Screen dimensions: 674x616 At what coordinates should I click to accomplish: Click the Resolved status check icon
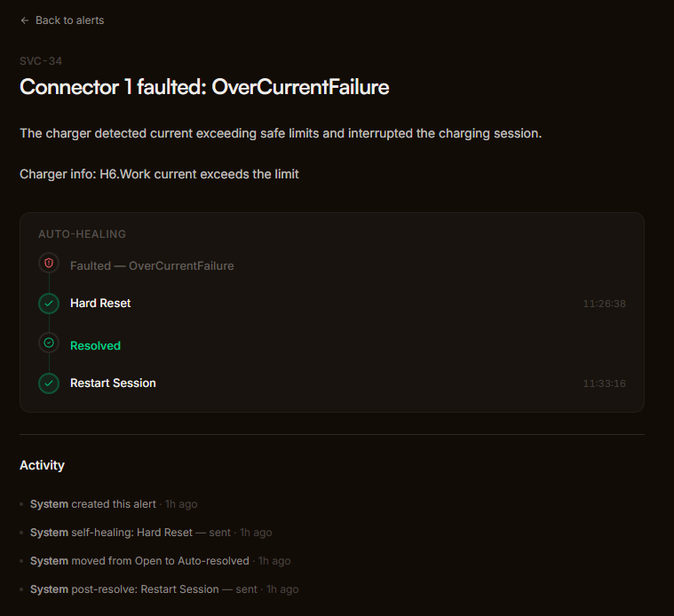[49, 343]
